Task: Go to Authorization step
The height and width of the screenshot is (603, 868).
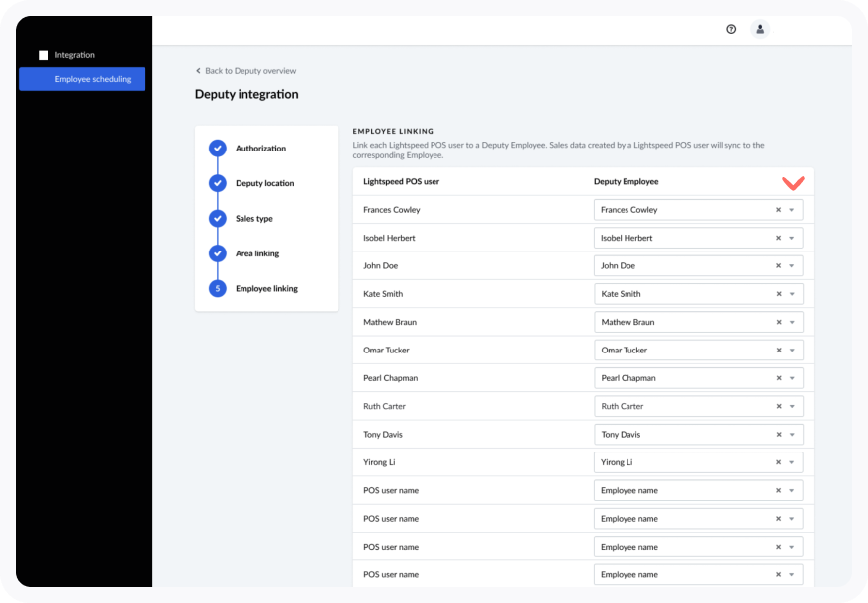Action: pyautogui.click(x=260, y=149)
